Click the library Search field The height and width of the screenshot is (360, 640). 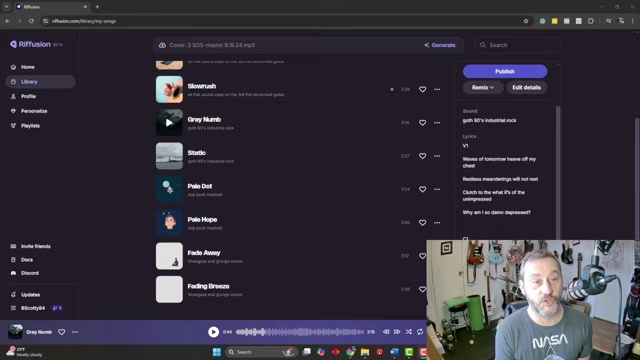point(518,45)
